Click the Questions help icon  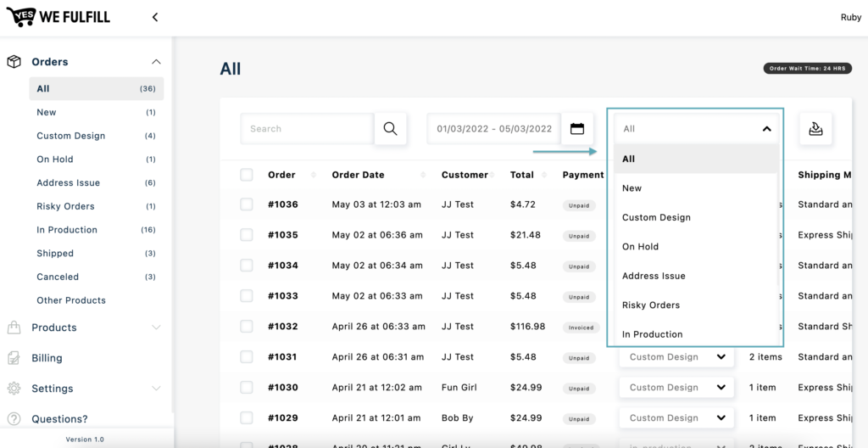tap(14, 419)
